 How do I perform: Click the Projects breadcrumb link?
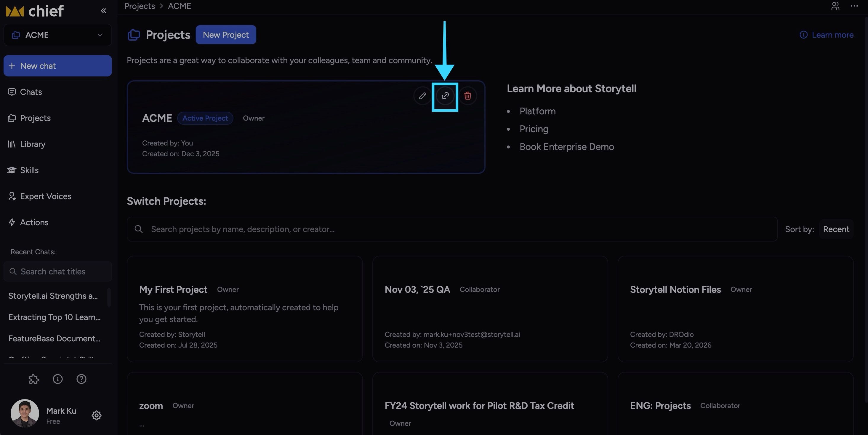pos(140,6)
